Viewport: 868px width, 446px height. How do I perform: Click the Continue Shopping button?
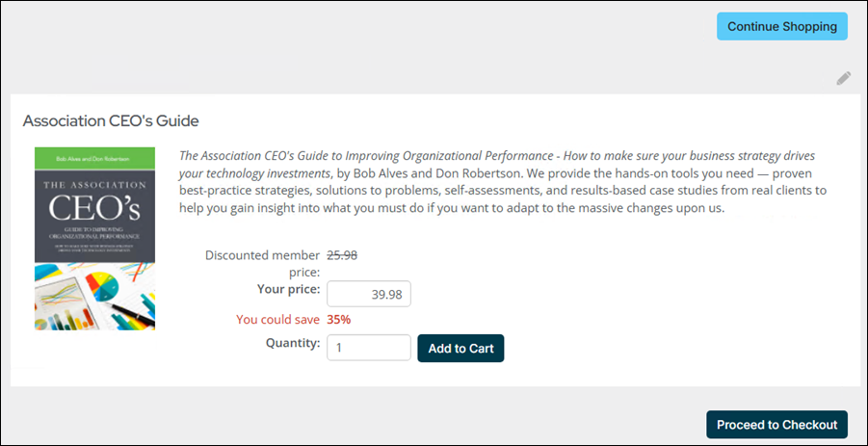pos(781,26)
